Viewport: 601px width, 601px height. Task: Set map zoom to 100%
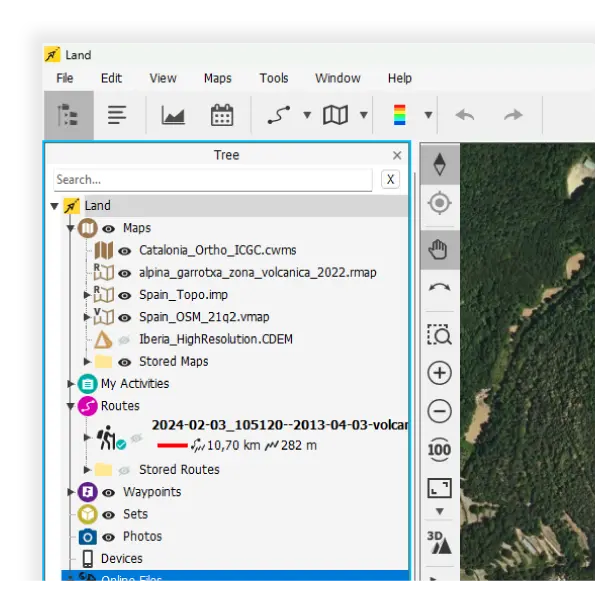tap(439, 449)
